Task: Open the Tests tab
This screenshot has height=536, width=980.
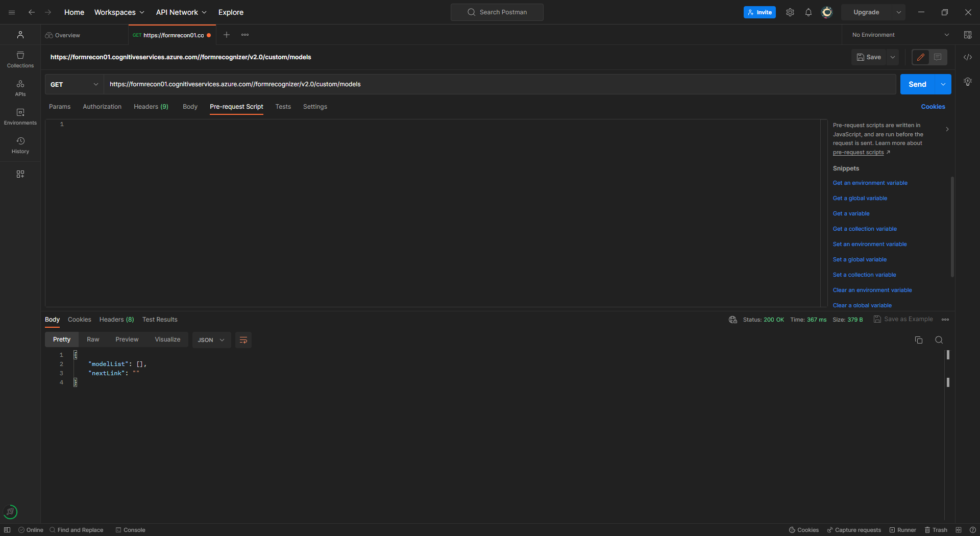Action: (283, 107)
